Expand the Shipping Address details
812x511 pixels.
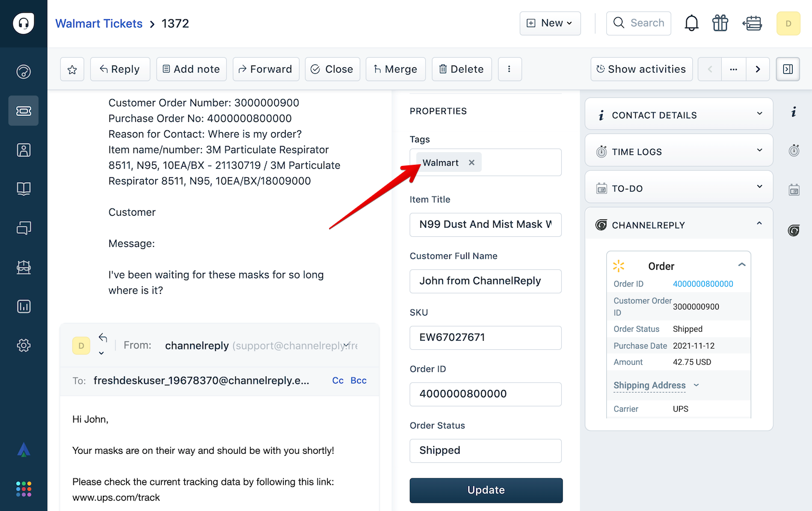click(x=656, y=385)
